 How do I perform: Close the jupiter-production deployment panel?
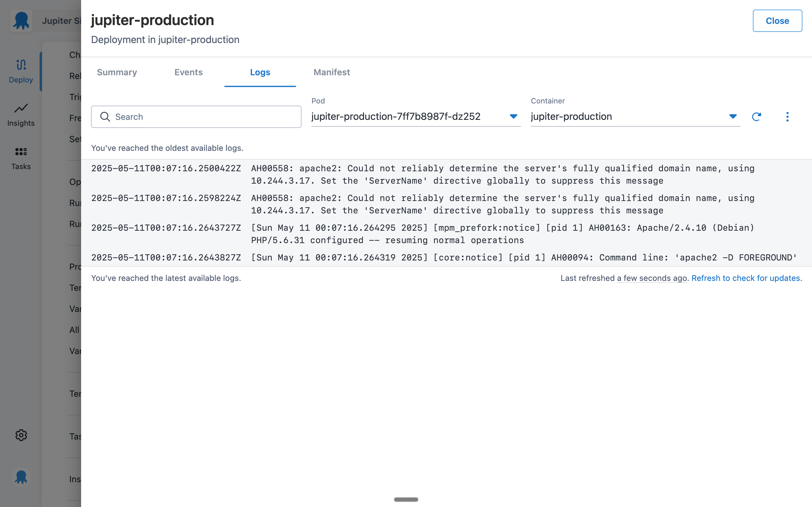[x=777, y=20]
